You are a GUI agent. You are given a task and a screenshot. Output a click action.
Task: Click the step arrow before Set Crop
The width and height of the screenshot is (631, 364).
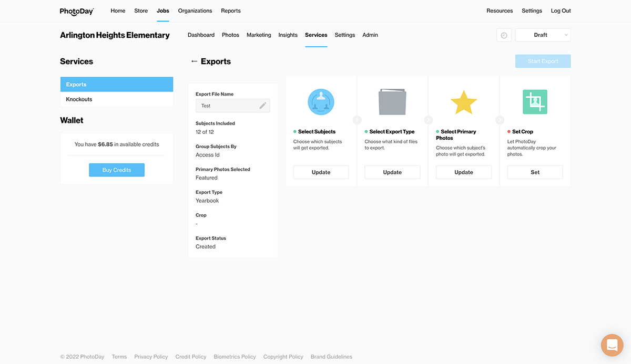(500, 120)
